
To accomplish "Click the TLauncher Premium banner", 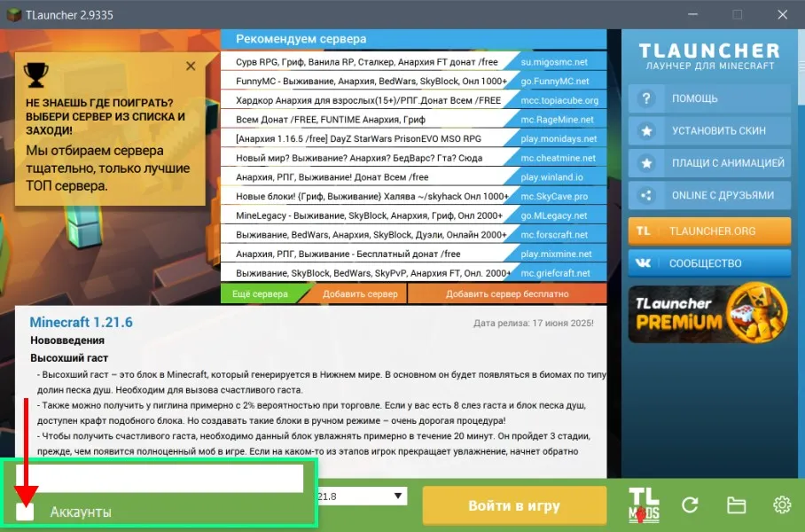I will click(709, 313).
